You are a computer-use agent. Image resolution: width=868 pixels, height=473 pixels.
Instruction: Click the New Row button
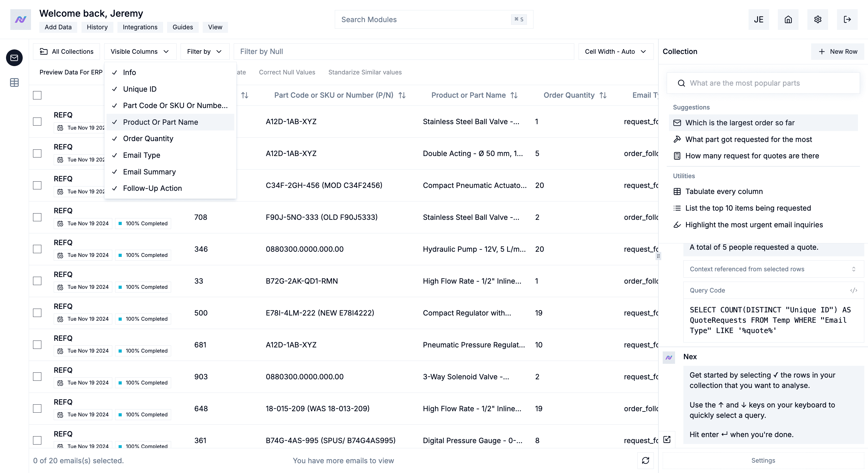pyautogui.click(x=837, y=51)
